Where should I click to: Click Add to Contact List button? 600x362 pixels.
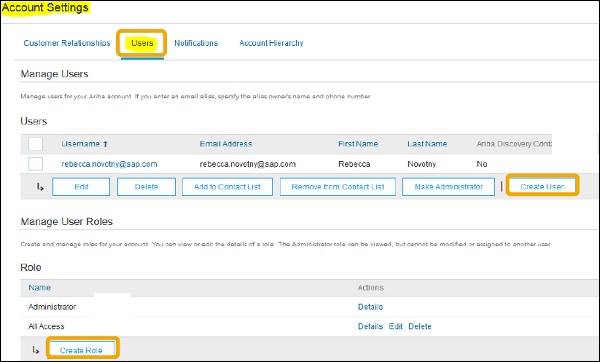click(227, 187)
